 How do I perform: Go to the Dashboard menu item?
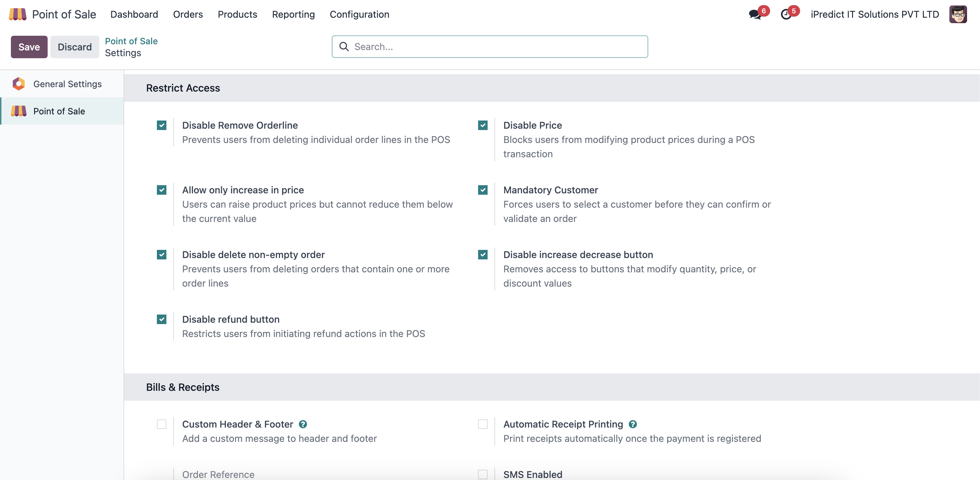pos(134,14)
